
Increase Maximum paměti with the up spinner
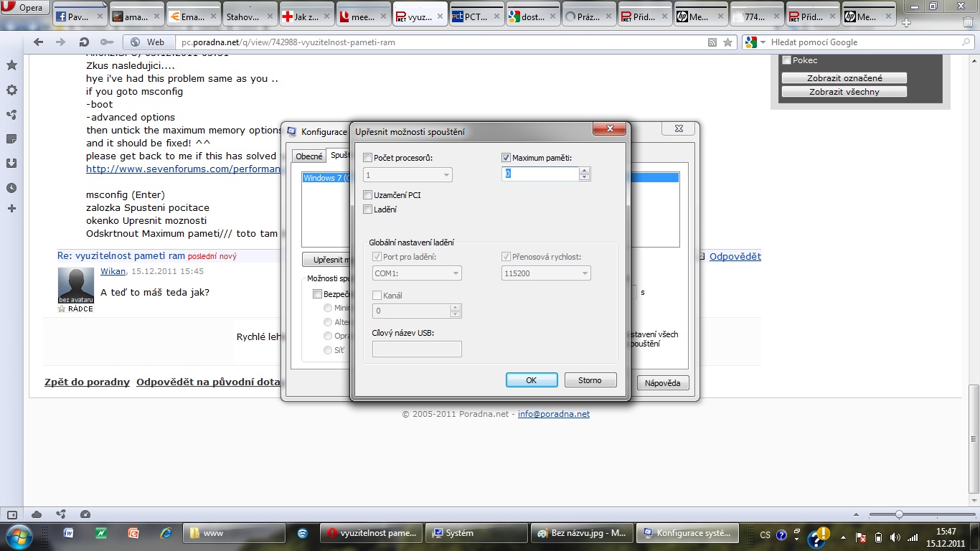(x=585, y=170)
